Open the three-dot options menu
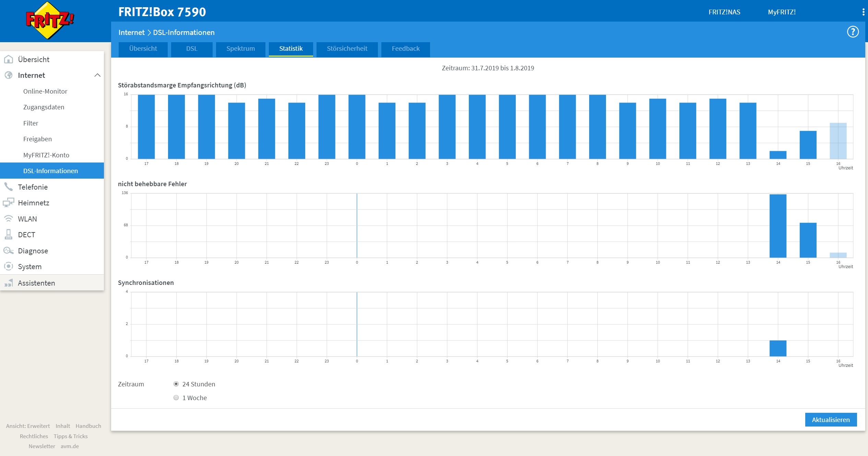This screenshot has height=456, width=868. coord(863,12)
